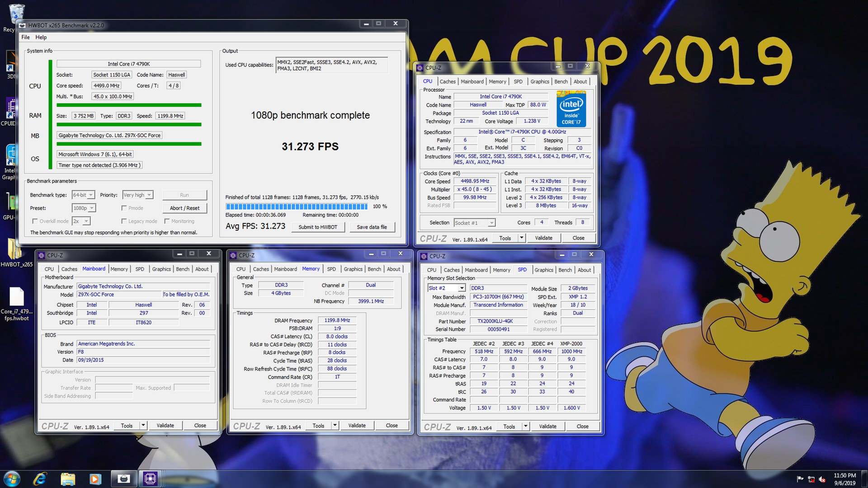Switch to CPU-Z taskbar button
This screenshot has height=488, width=868.
150,479
